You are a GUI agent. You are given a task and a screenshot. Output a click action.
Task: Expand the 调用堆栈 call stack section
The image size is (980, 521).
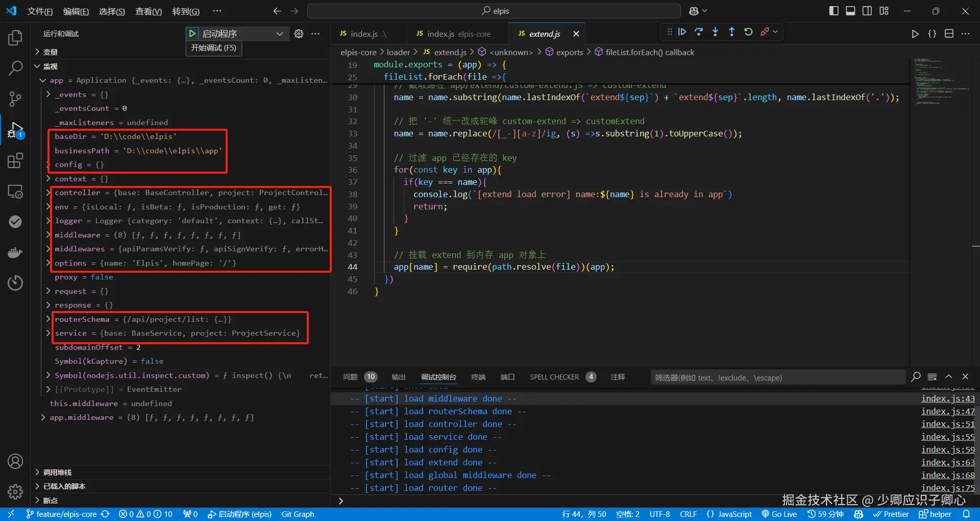pos(57,472)
